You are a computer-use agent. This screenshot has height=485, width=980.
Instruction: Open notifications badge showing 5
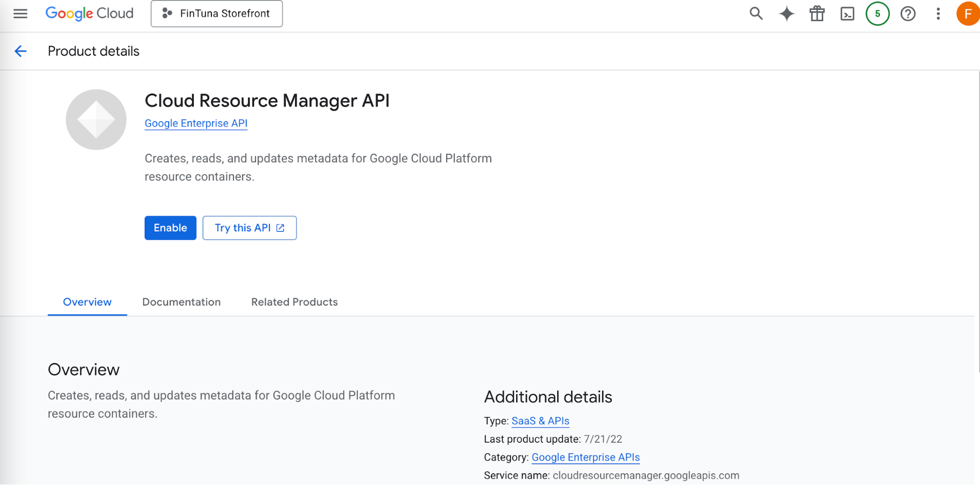[878, 14]
